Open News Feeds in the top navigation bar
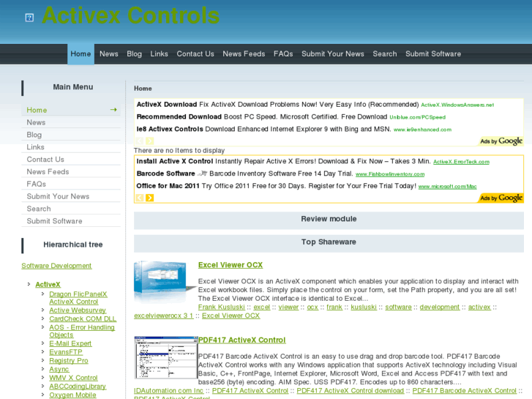The width and height of the screenshot is (532, 399). (244, 54)
